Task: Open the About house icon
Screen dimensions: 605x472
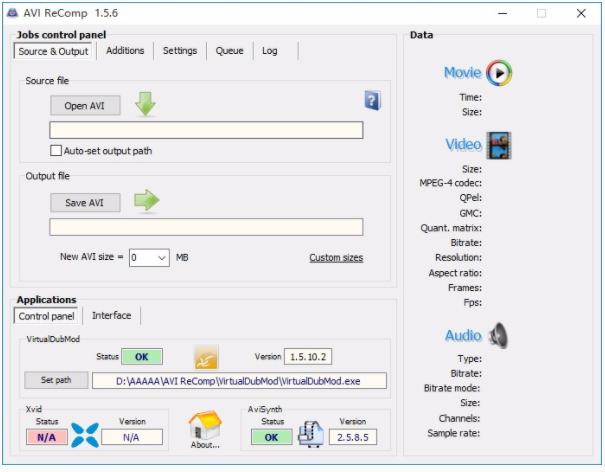Action: [x=204, y=427]
